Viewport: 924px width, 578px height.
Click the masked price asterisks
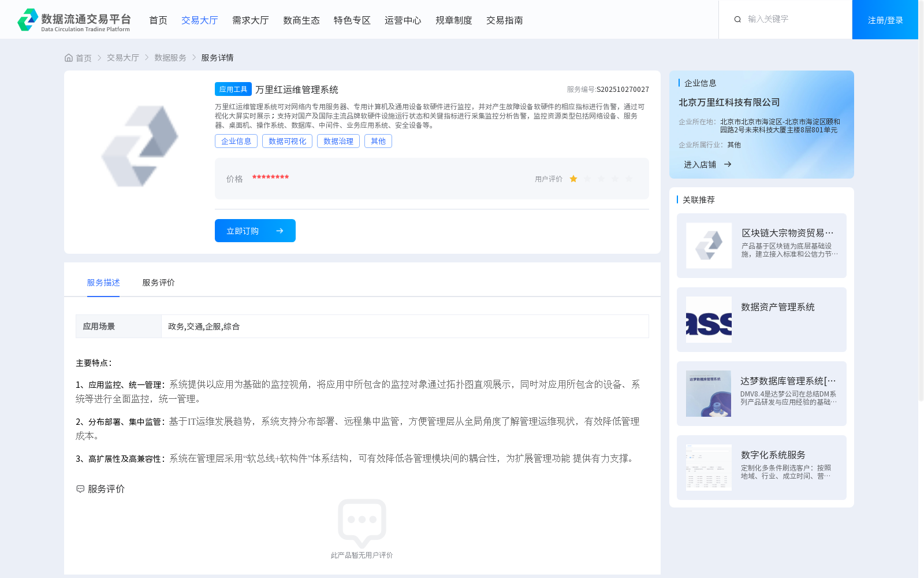[x=270, y=177]
